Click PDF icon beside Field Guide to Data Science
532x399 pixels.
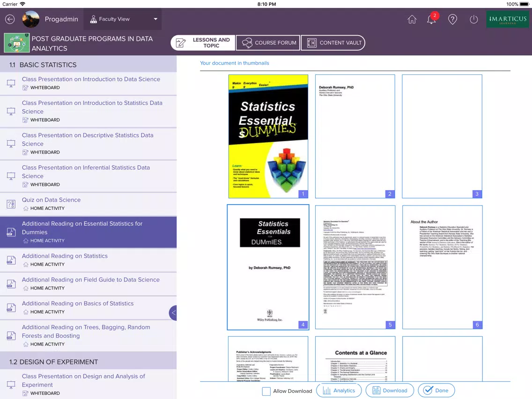tap(11, 284)
